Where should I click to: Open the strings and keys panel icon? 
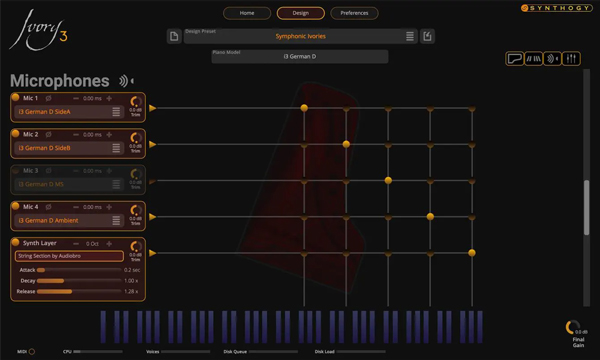(533, 59)
